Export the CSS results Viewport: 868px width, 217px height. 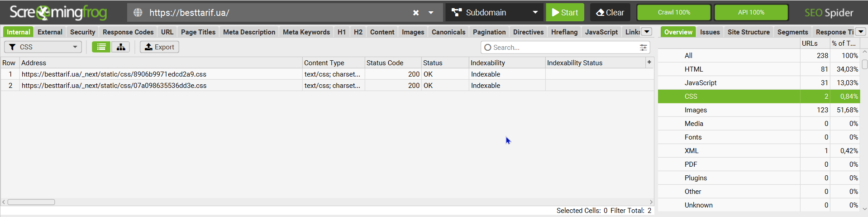(159, 47)
